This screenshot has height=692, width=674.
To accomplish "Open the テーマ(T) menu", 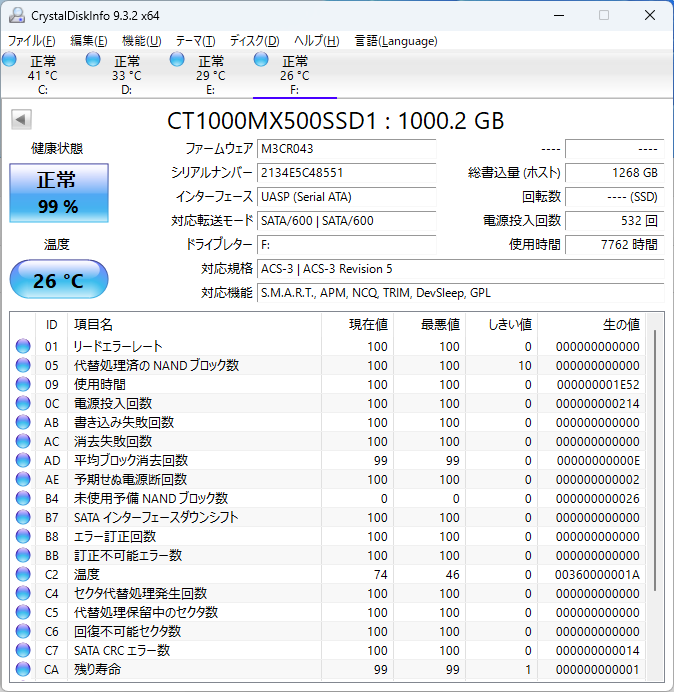I will (x=196, y=41).
